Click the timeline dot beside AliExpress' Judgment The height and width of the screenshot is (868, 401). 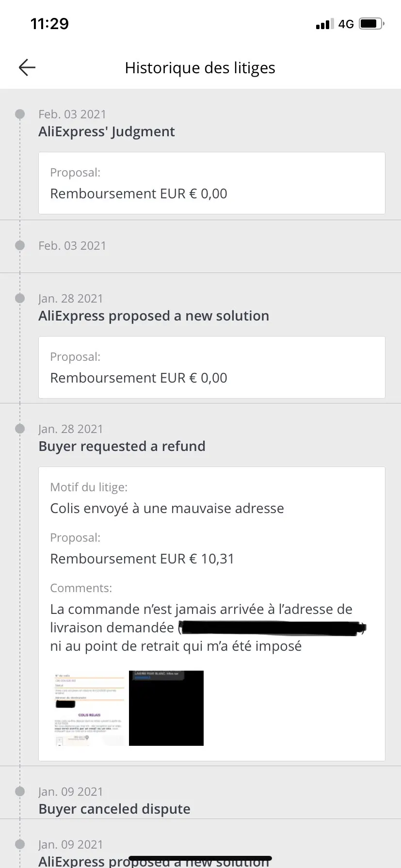pyautogui.click(x=20, y=114)
